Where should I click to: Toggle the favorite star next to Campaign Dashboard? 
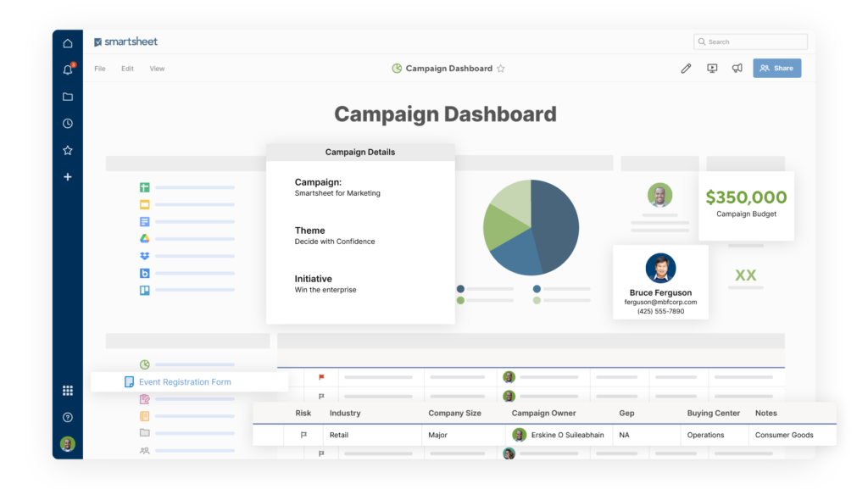coord(500,68)
